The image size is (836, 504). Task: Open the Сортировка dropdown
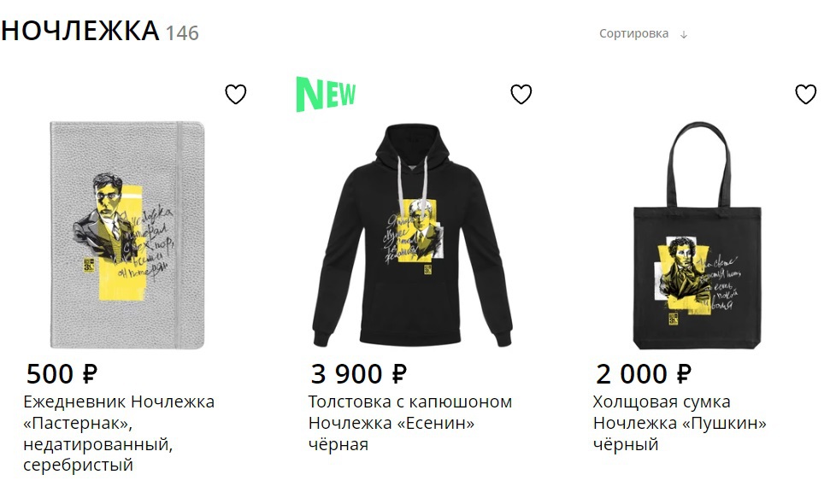coord(633,33)
